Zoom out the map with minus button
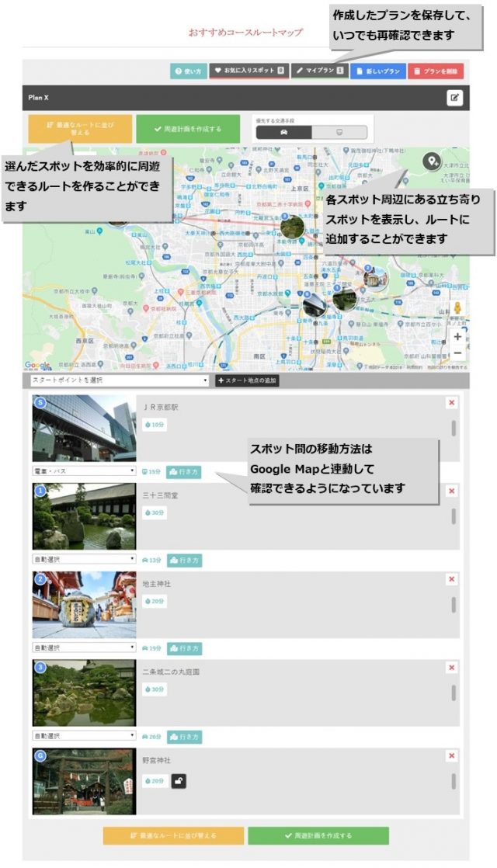The width and height of the screenshot is (497, 868). tap(457, 353)
